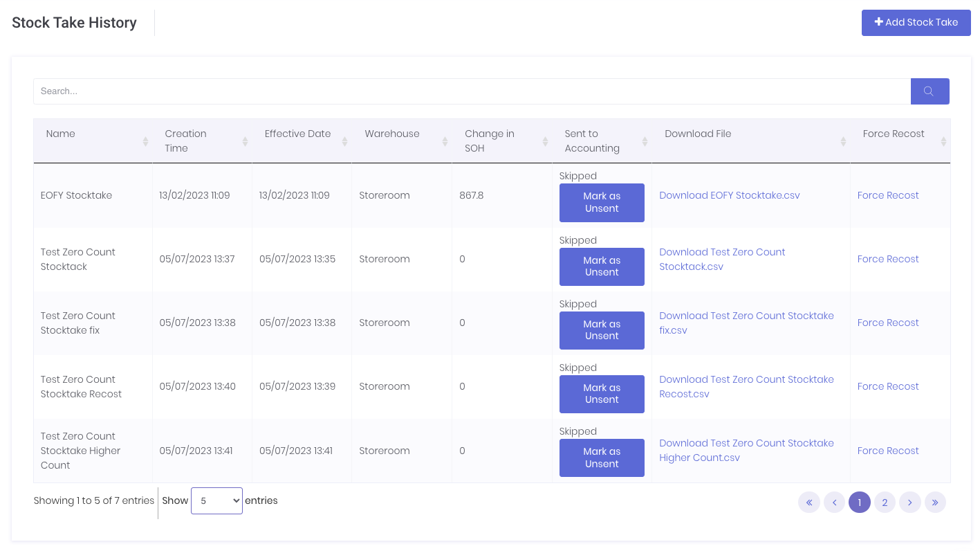
Task: Mark Test Zero Count Stocktack as Unsent
Action: pyautogui.click(x=602, y=267)
